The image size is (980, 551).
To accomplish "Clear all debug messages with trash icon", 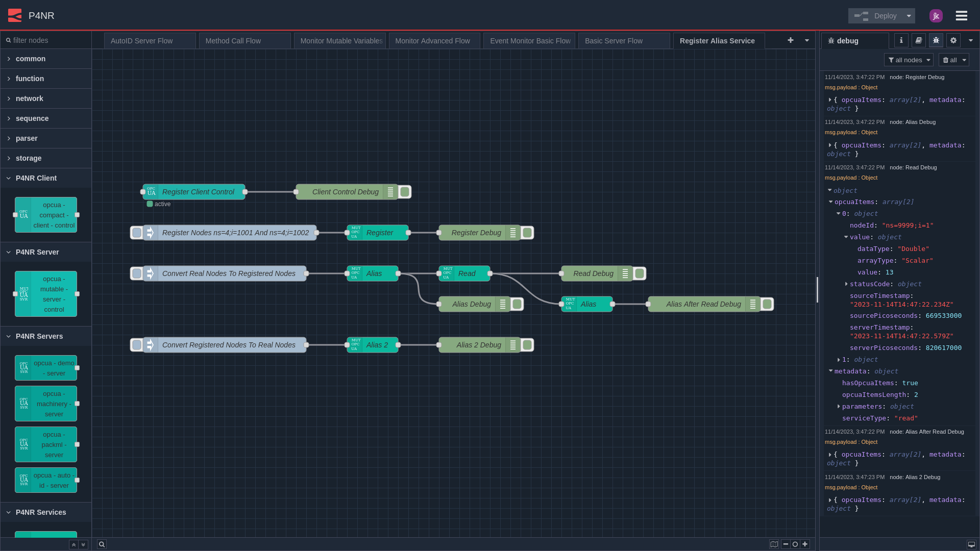I will click(947, 60).
